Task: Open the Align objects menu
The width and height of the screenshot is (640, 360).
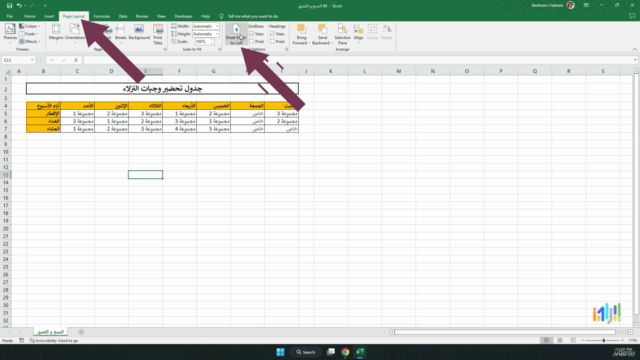Action: pos(358,33)
